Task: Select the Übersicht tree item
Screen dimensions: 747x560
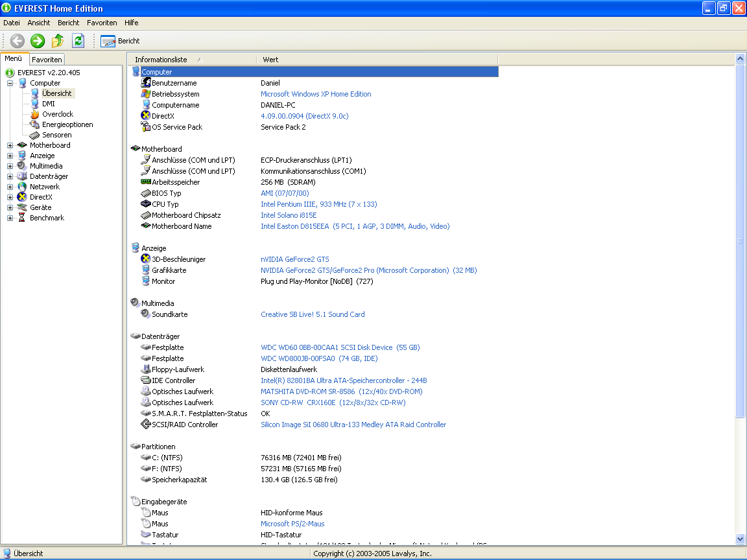Action: tap(56, 93)
